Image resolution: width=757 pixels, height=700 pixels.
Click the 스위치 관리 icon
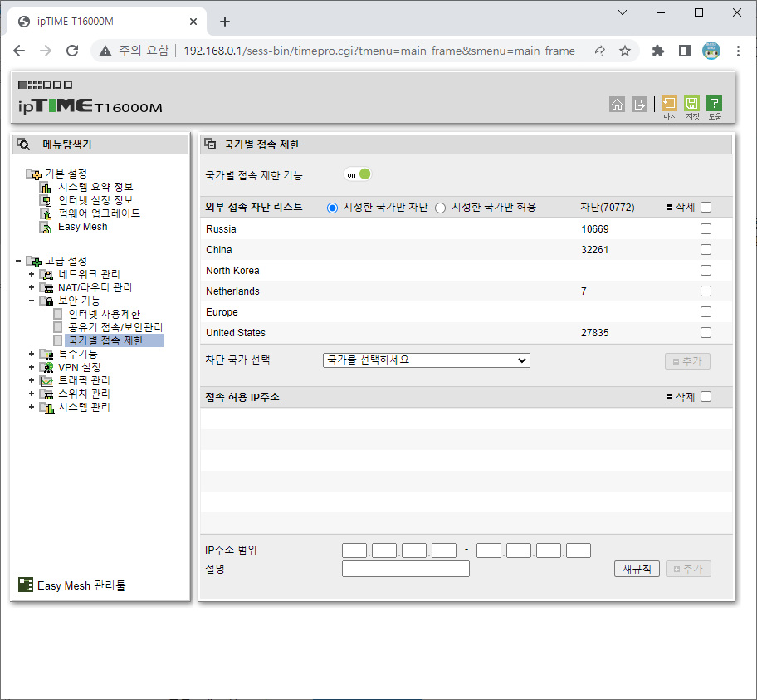(x=46, y=394)
